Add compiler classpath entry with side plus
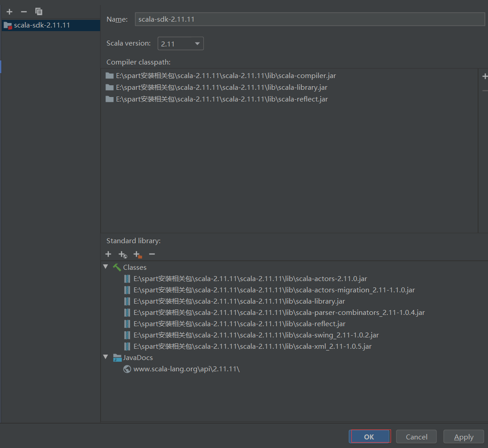 coord(484,76)
